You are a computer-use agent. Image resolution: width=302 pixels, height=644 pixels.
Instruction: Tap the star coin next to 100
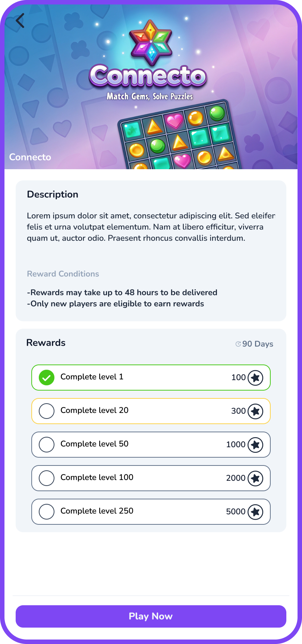255,378
